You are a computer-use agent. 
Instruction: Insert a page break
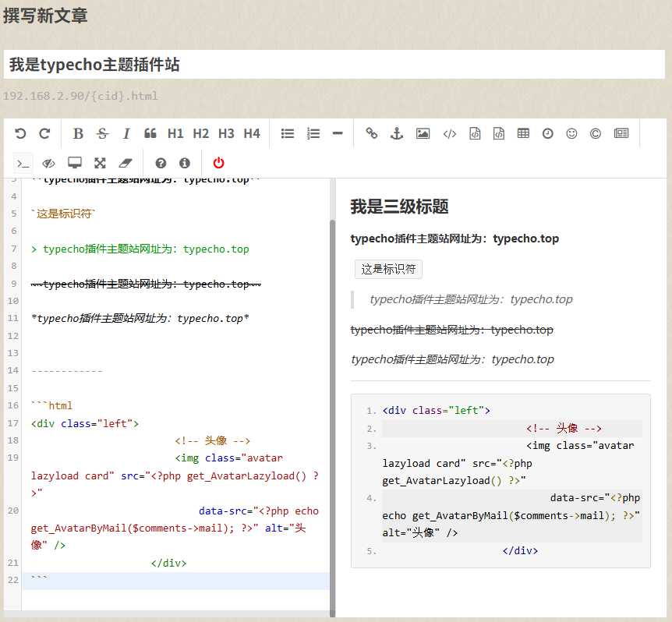click(621, 133)
